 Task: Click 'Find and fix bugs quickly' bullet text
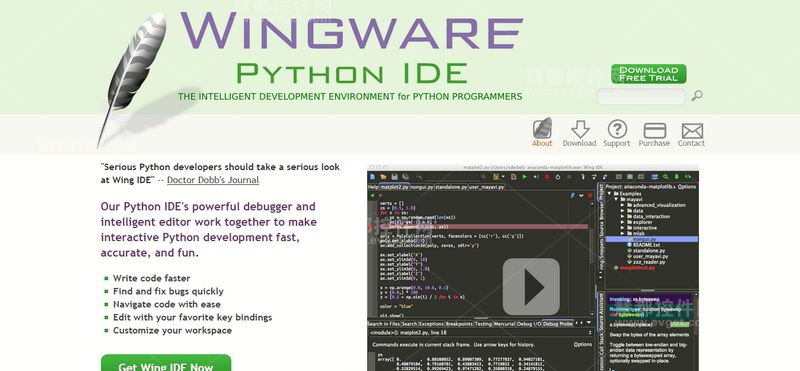point(168,291)
